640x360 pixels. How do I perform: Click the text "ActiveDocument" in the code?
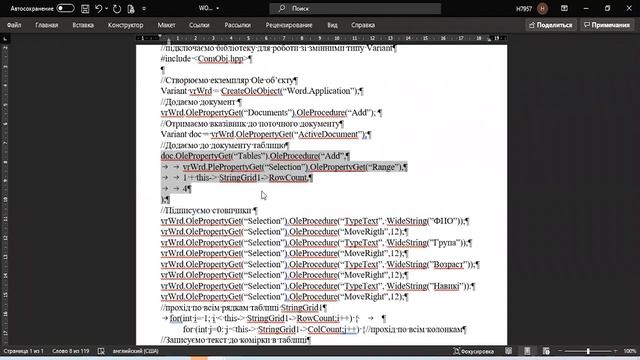click(x=329, y=134)
